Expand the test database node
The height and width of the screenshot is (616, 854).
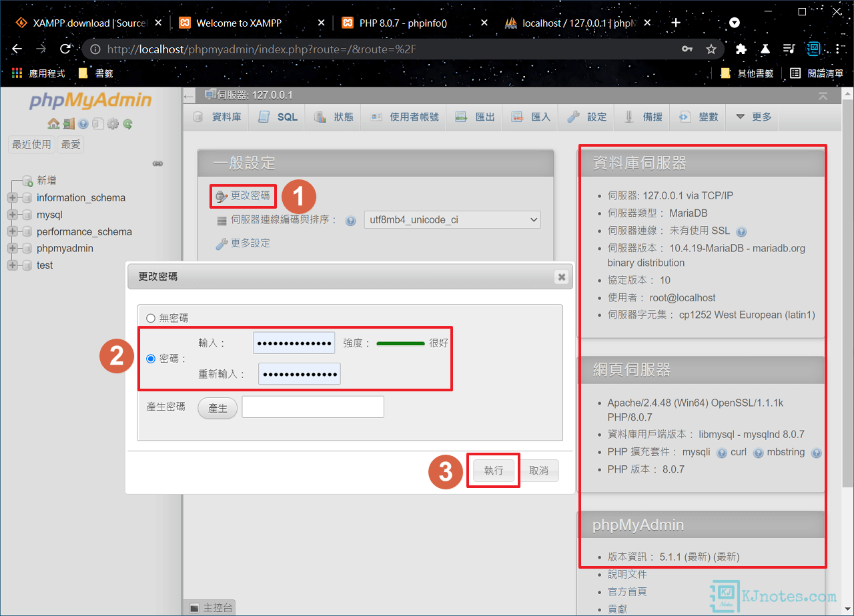[12, 265]
